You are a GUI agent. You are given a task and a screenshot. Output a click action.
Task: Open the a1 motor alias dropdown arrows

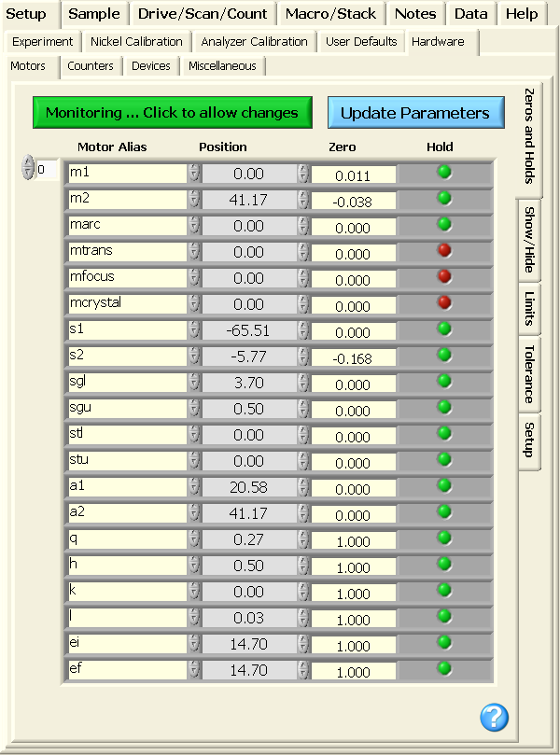pos(193,487)
